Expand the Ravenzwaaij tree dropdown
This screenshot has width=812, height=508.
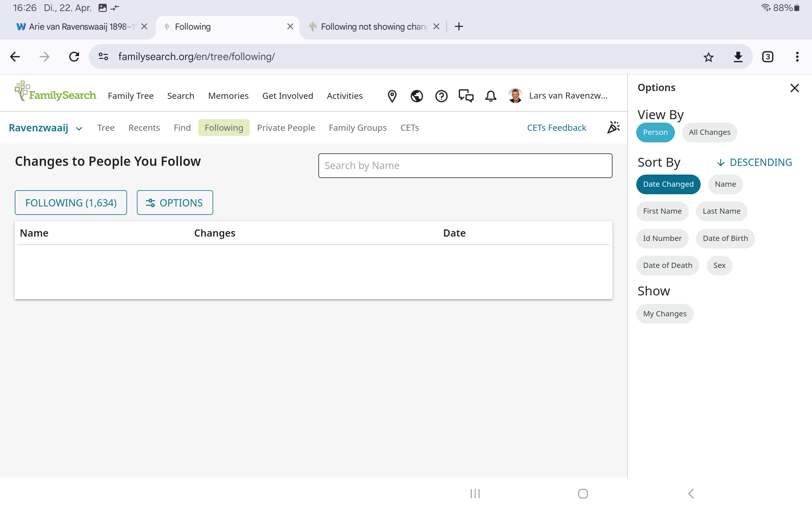pos(45,128)
